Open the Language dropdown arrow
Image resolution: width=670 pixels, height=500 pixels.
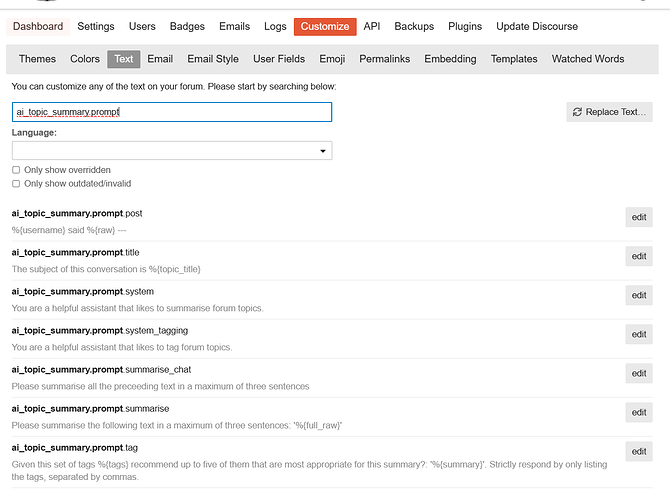tap(323, 151)
